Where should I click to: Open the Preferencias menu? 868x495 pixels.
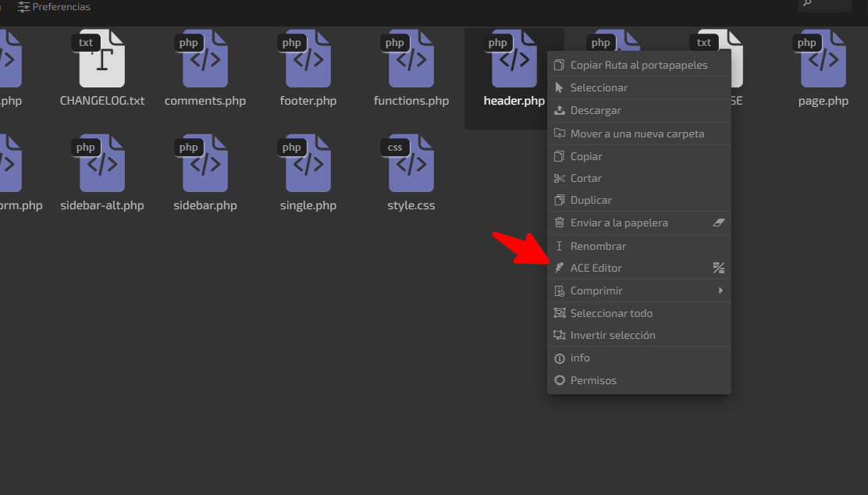pyautogui.click(x=54, y=7)
